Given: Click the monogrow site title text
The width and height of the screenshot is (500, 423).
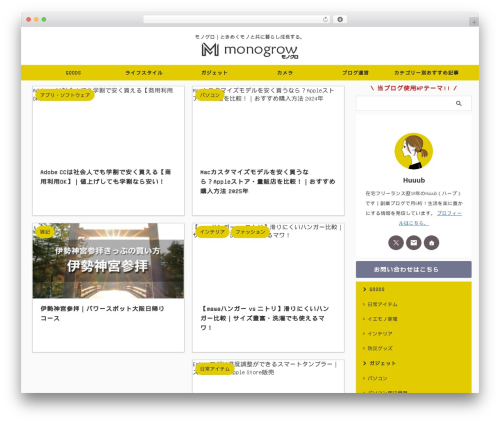Looking at the screenshot, I should click(261, 50).
